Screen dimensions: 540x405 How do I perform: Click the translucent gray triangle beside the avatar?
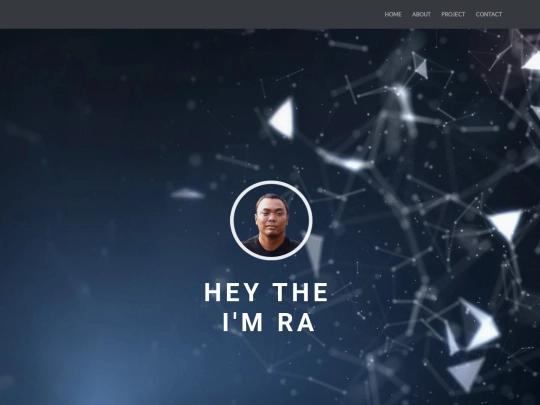[314, 252]
